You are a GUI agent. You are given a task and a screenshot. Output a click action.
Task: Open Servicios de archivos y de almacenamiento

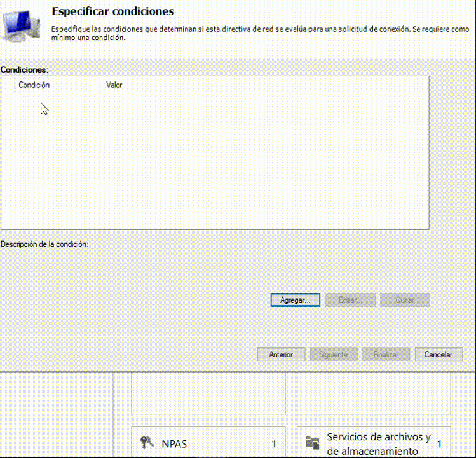(x=378, y=443)
